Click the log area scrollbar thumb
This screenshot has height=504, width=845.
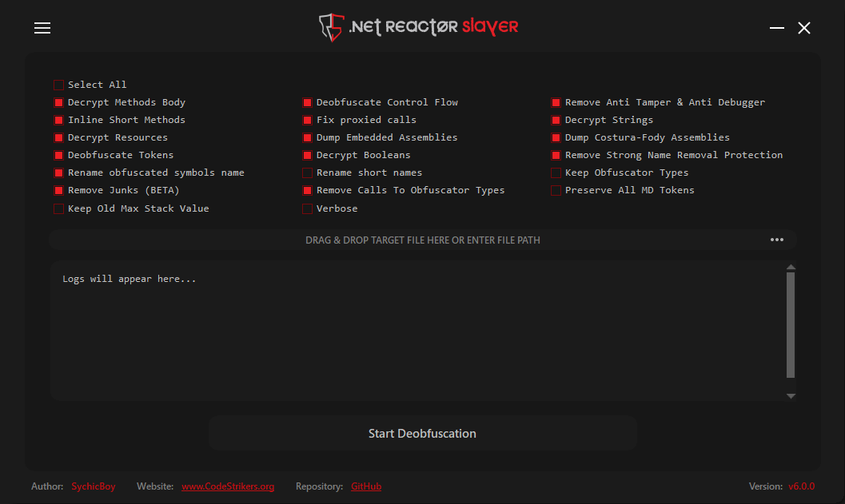point(791,323)
